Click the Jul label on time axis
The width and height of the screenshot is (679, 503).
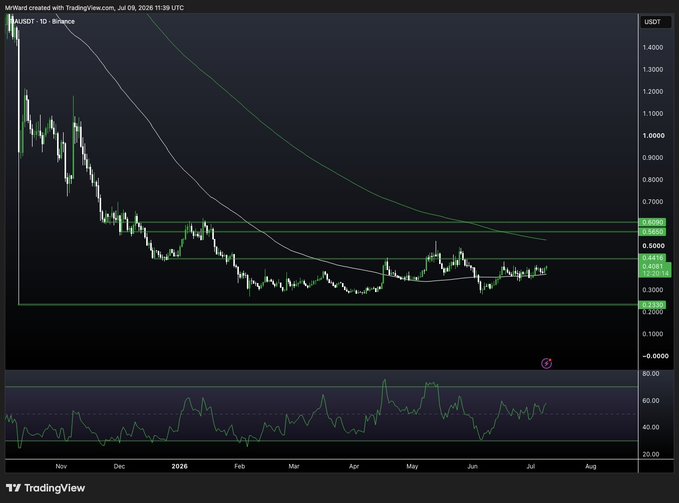[x=530, y=466]
